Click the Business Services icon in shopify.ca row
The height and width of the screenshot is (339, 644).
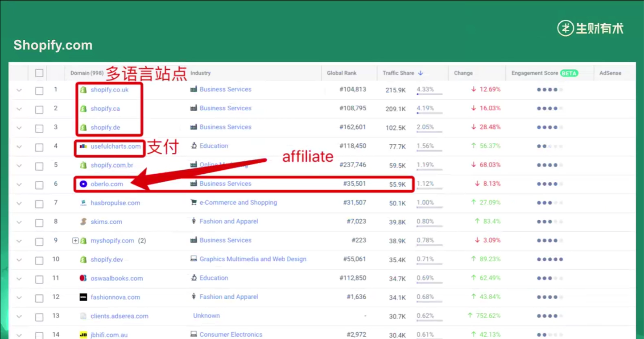click(194, 108)
